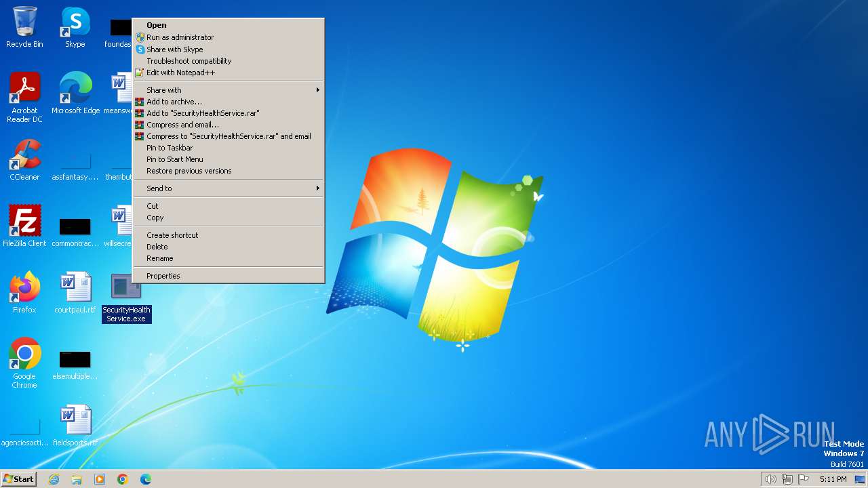This screenshot has width=868, height=488.
Task: Open the taskbar clock showing 5:11 PM
Action: click(833, 479)
